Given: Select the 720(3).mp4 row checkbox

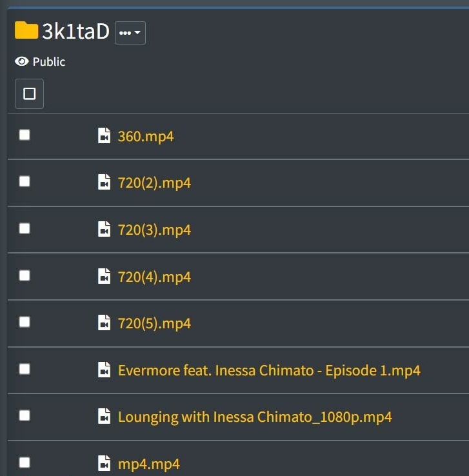Looking at the screenshot, I should tap(25, 228).
